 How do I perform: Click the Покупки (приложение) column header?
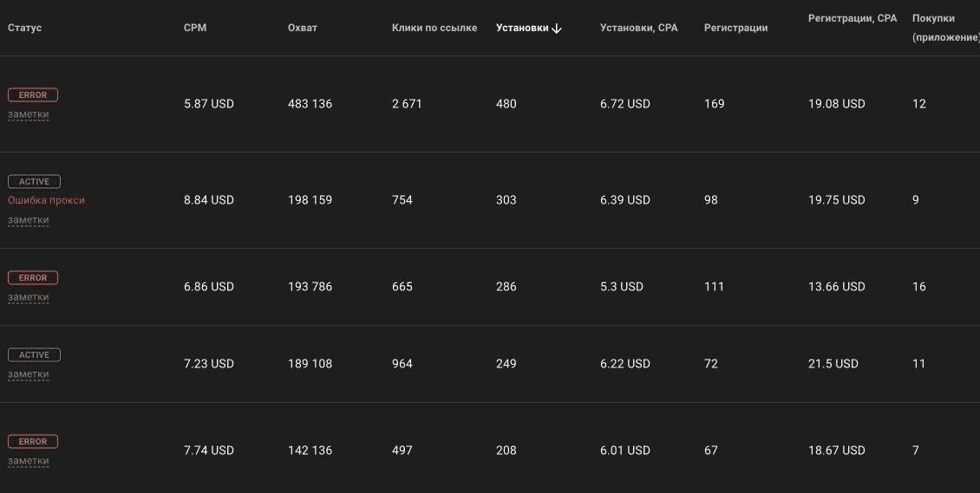pos(945,28)
